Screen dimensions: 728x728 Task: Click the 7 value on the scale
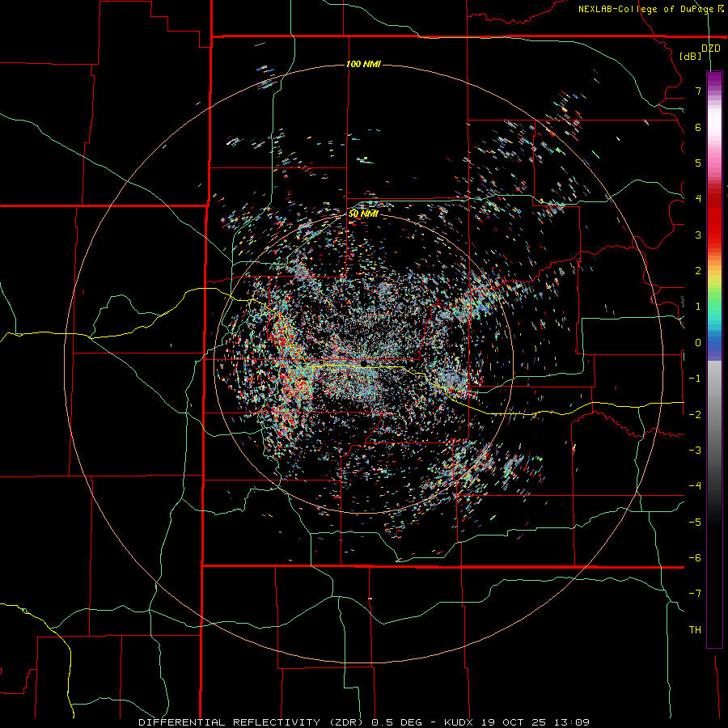698,91
